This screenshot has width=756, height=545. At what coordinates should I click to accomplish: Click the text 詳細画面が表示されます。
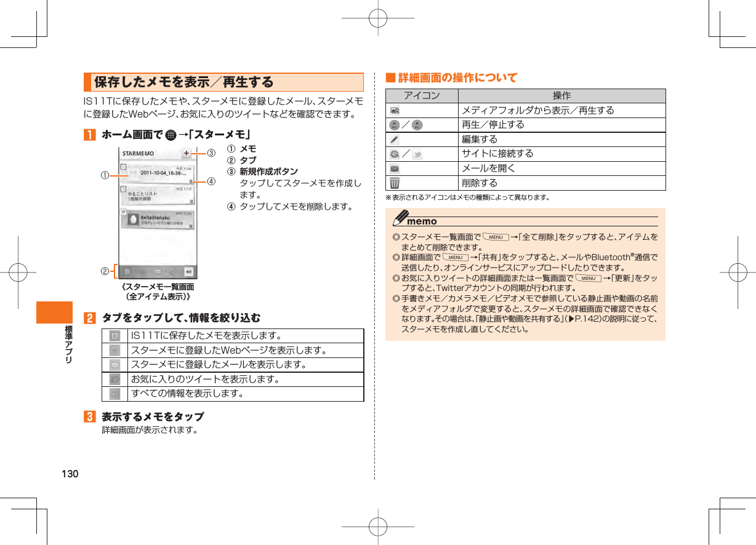150,429
